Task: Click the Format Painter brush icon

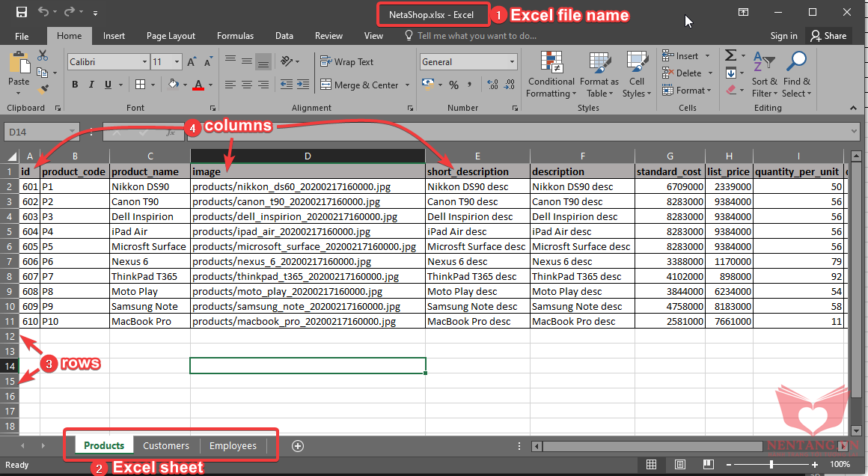Action: (43, 89)
